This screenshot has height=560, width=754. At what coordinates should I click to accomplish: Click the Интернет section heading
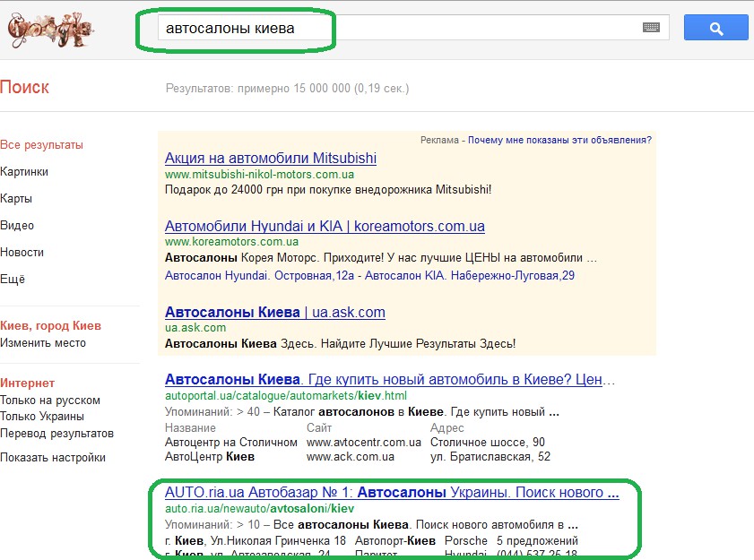(x=28, y=383)
